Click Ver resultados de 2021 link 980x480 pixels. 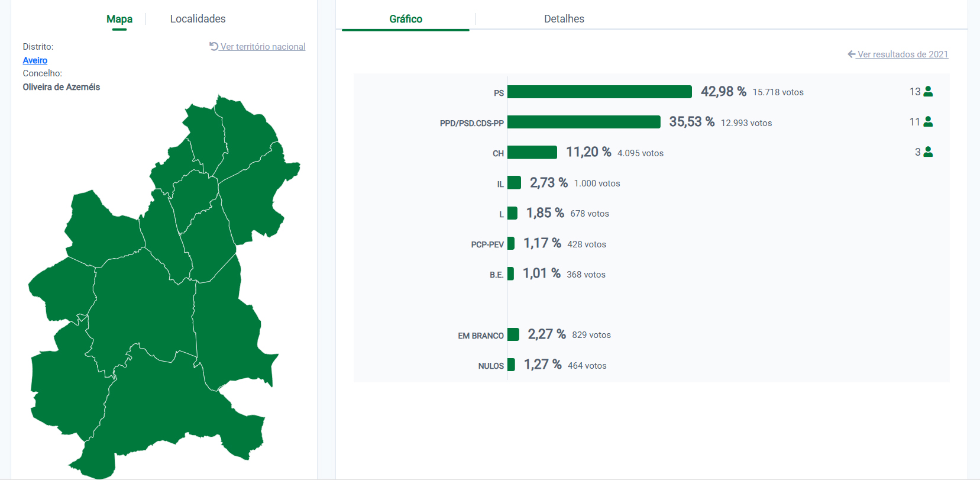[903, 54]
